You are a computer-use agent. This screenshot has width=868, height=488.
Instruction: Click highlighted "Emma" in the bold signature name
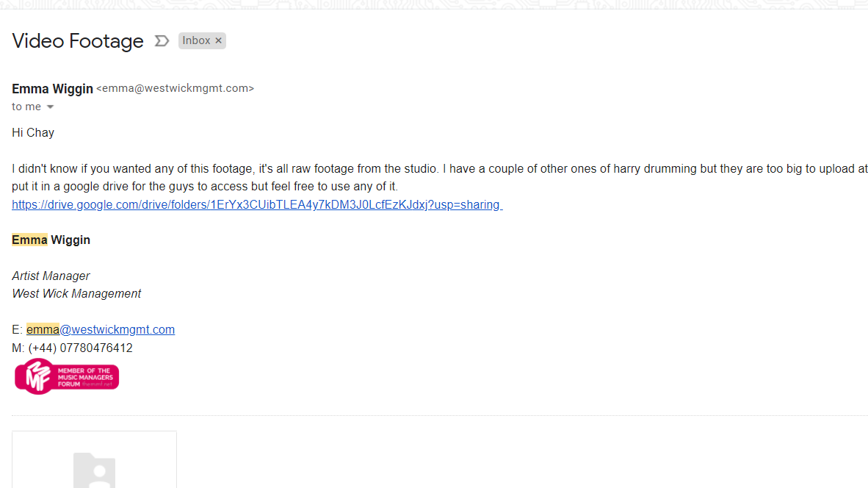pyautogui.click(x=29, y=240)
